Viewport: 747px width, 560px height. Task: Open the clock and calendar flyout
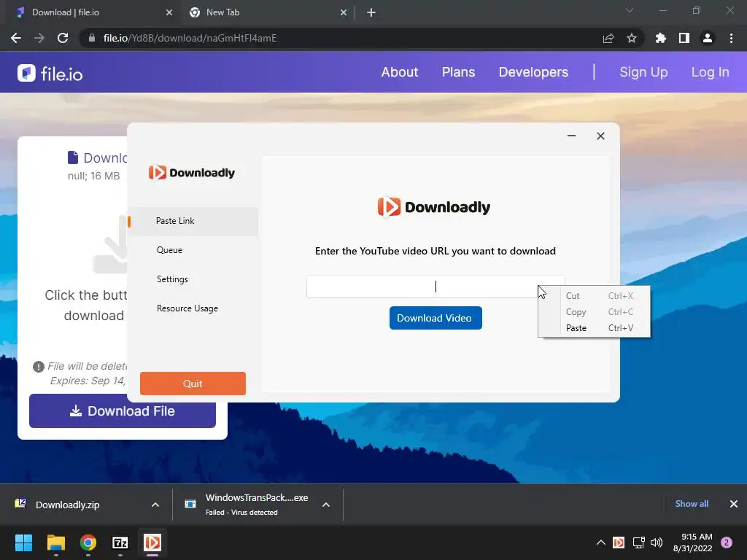point(693,542)
